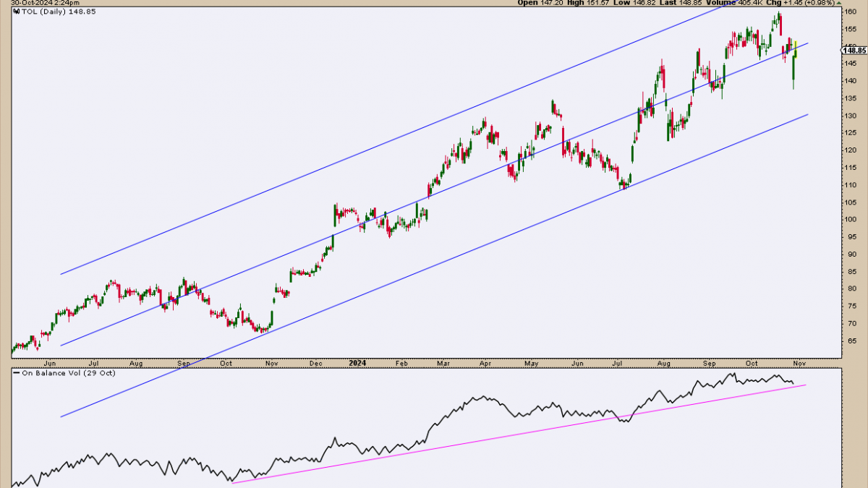Click the candlestick icon beside the TOL title
Screen dimensions: 868x488
16,12
